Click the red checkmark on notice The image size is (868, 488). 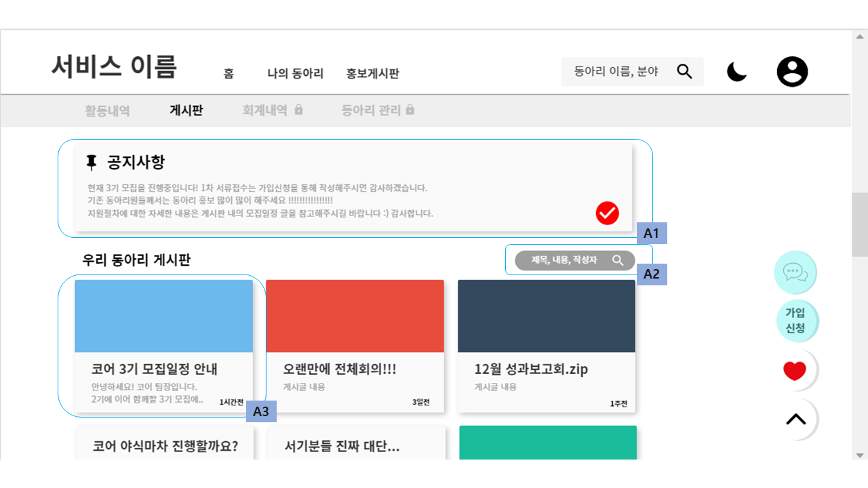click(608, 213)
